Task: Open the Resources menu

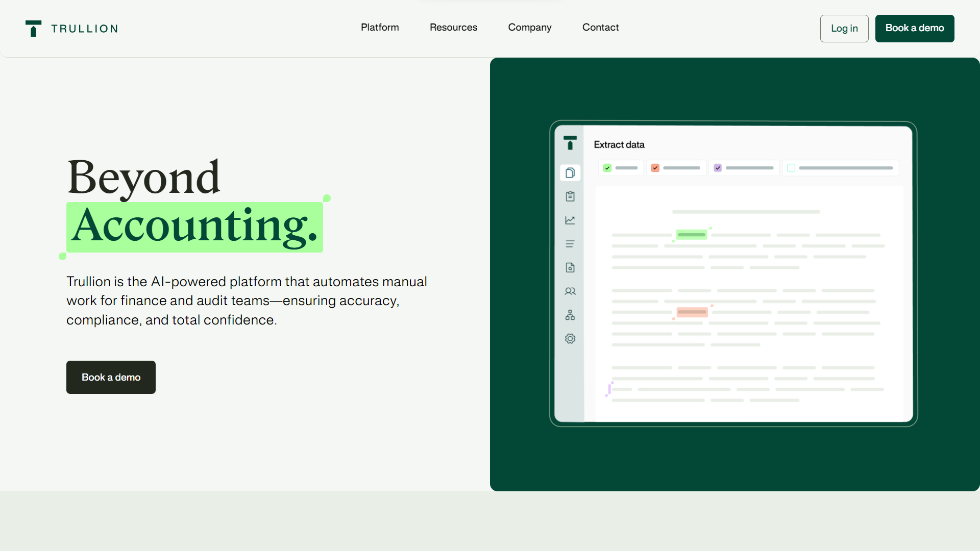Action: coord(453,28)
